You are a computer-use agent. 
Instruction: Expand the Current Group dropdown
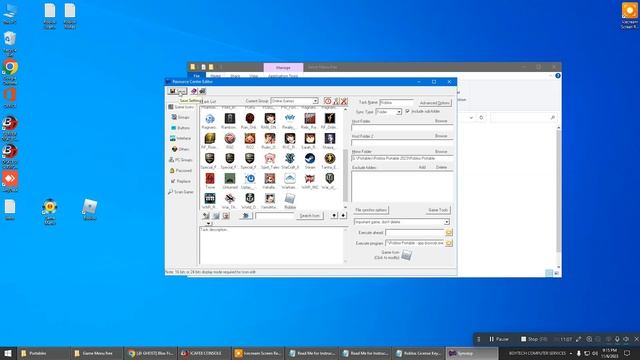coord(315,101)
